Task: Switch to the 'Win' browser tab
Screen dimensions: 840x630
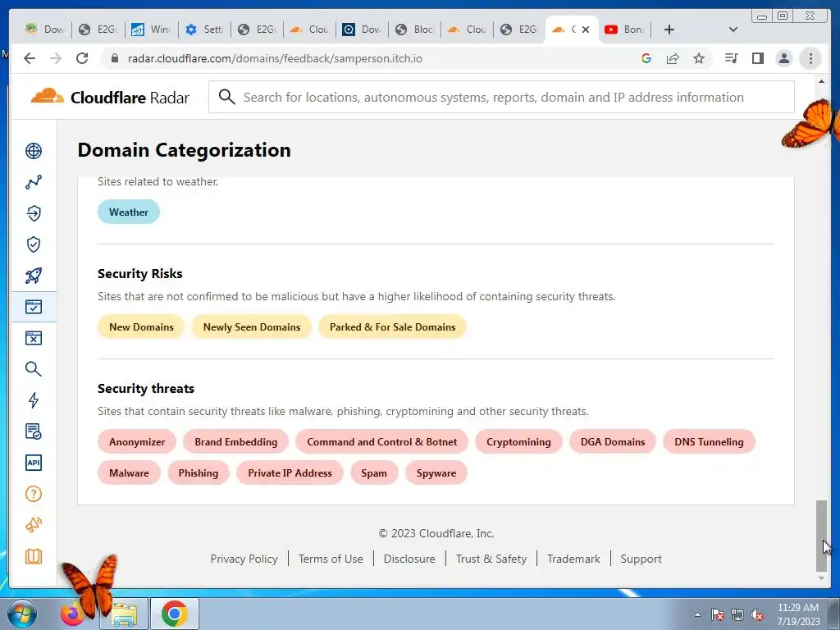Action: (152, 30)
